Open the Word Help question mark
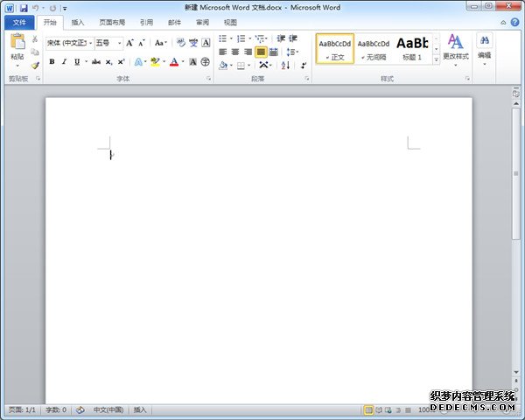This screenshot has height=420, width=525. (515, 23)
